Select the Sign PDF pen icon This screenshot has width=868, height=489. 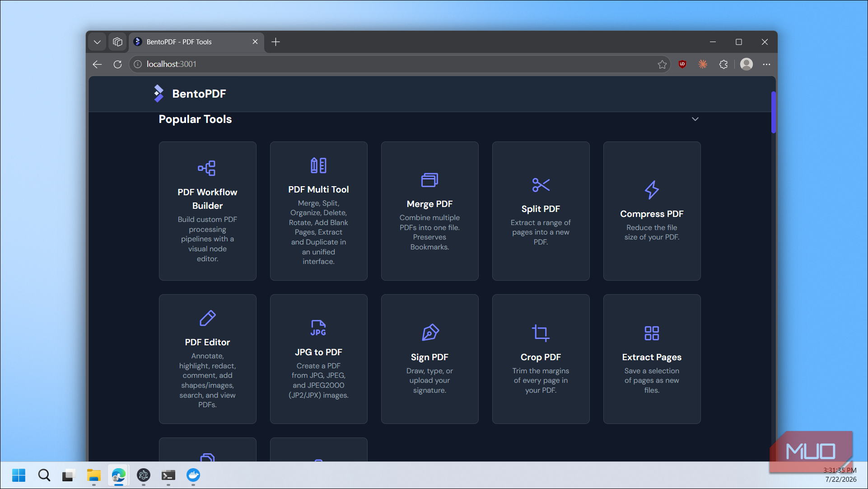tap(430, 333)
